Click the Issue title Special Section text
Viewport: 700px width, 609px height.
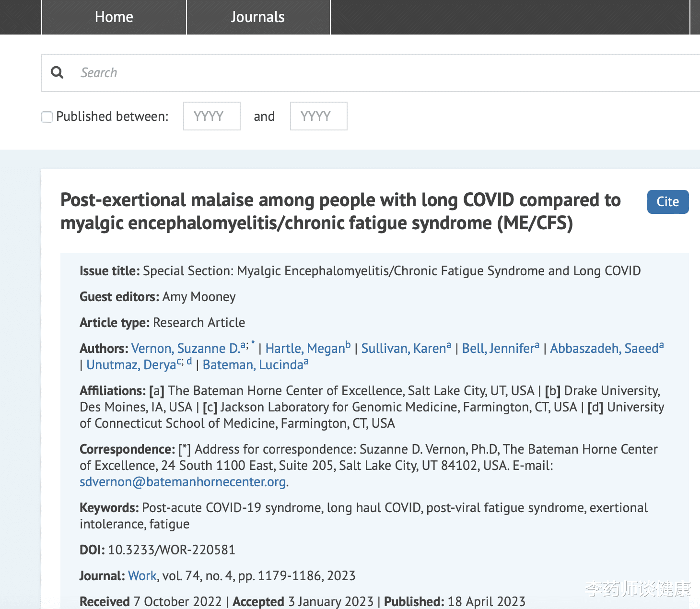(391, 271)
